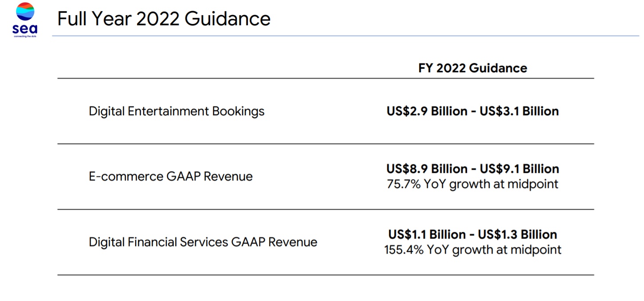Click the 'sea' wordmark under the logo
The height and width of the screenshot is (301, 644).
pos(25,28)
